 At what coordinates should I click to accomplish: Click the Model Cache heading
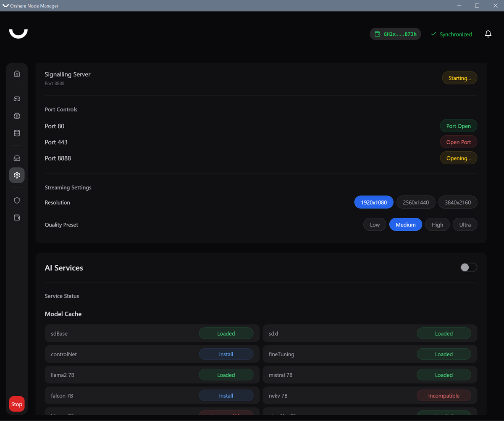click(x=63, y=314)
